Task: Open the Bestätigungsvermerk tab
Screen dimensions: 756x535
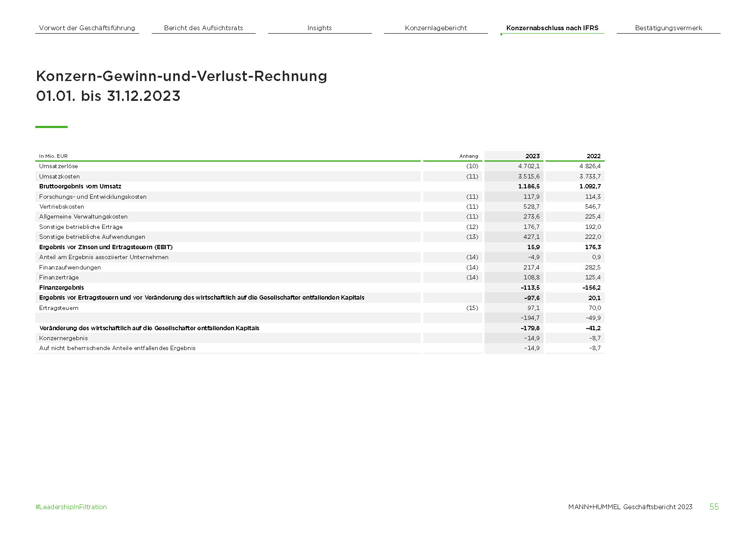Action: point(669,28)
